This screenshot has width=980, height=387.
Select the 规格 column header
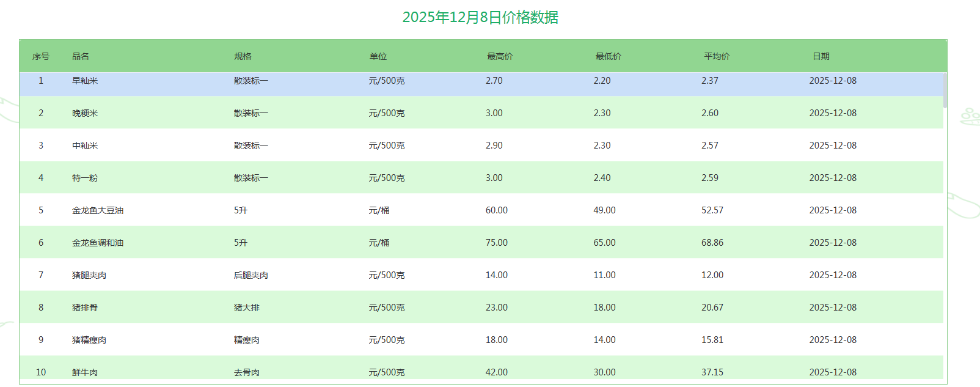coord(243,56)
